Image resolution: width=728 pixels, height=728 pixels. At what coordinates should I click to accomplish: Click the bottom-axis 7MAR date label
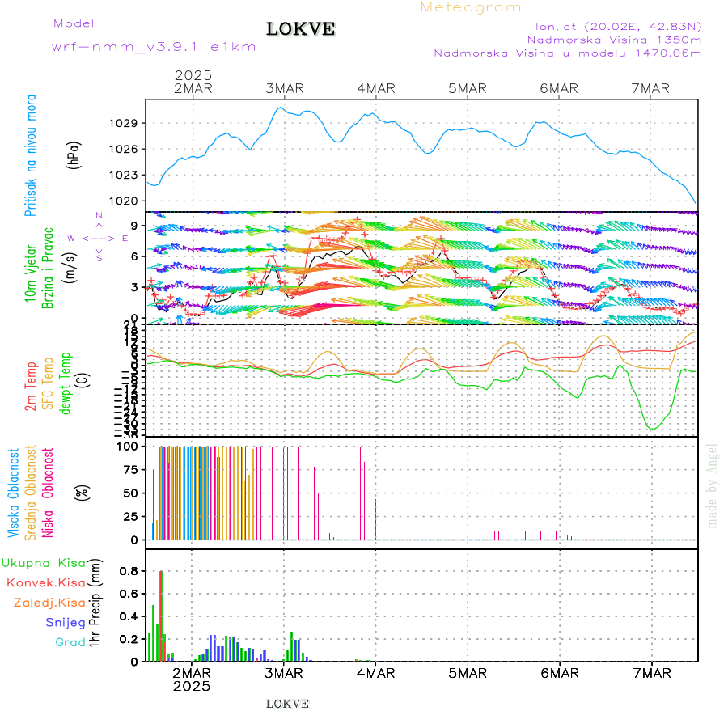click(x=652, y=673)
